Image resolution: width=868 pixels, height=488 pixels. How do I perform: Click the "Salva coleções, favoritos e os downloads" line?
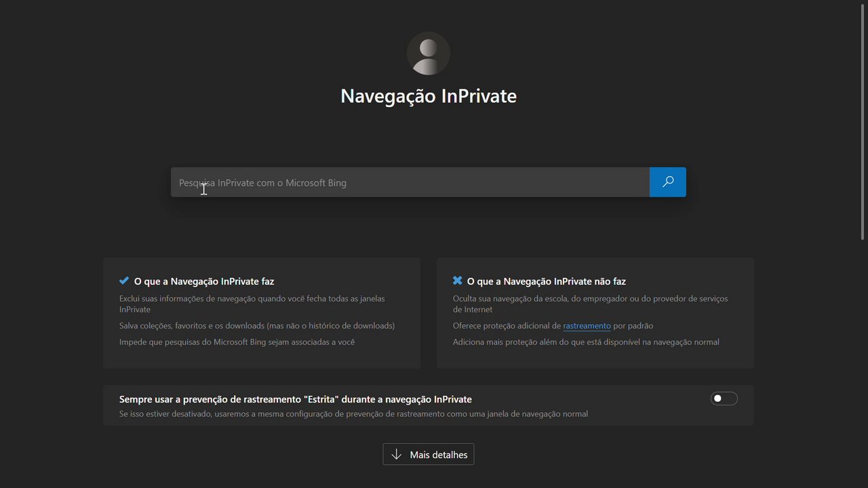[257, 325]
